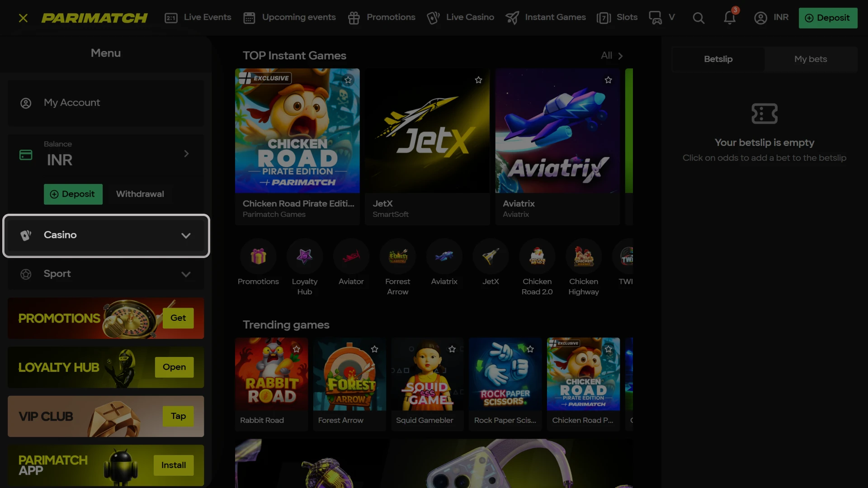The image size is (868, 488).
Task: Open the Balance INR details arrow
Action: (186, 154)
